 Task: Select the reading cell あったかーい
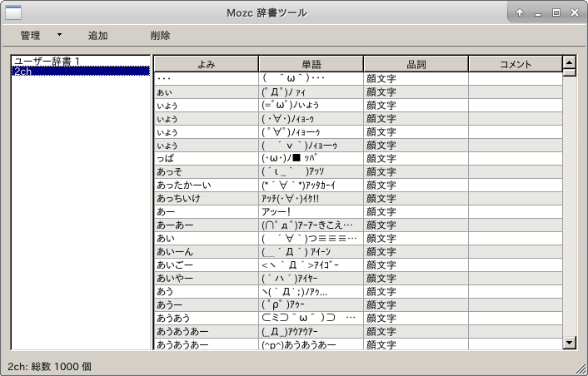(207, 185)
